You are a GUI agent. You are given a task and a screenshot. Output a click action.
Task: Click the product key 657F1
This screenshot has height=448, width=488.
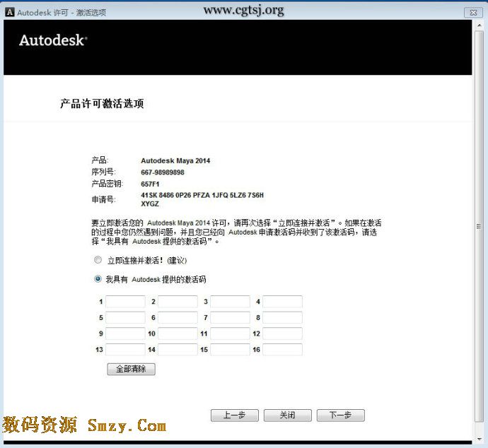coord(150,184)
